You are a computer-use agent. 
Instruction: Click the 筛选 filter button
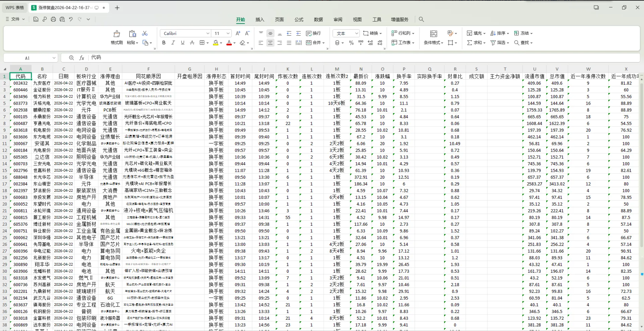(x=500, y=43)
